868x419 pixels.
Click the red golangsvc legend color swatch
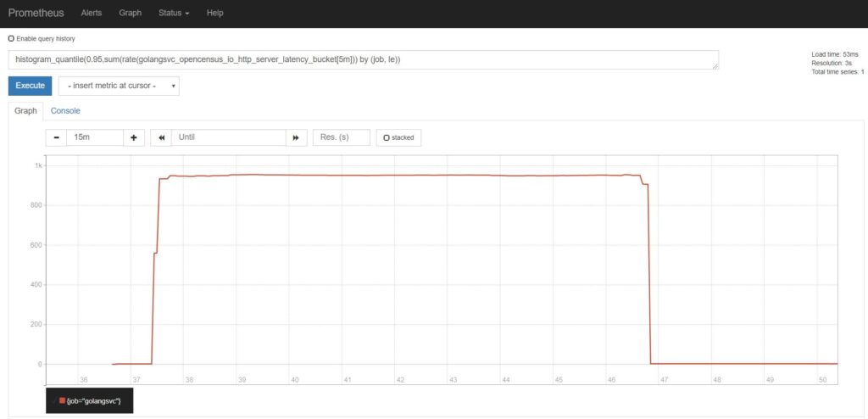62,400
